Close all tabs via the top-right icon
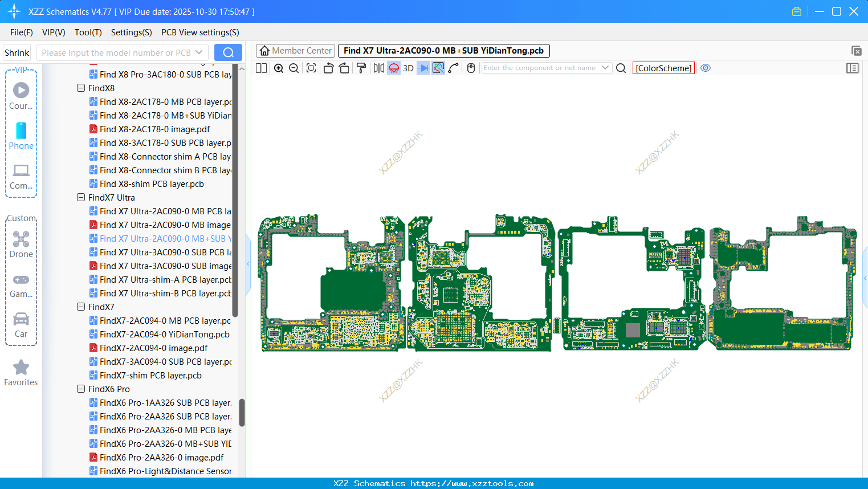This screenshot has width=868, height=489. click(856, 51)
